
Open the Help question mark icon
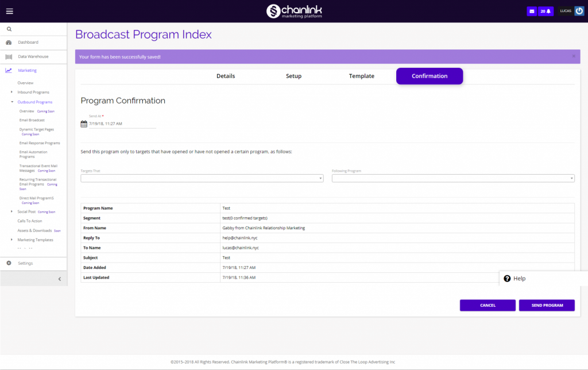506,278
